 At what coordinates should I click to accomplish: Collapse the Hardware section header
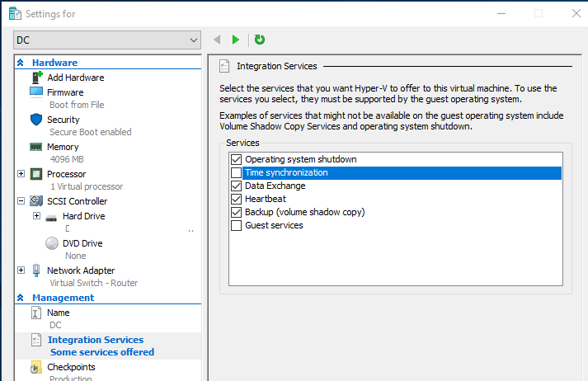pyautogui.click(x=21, y=63)
